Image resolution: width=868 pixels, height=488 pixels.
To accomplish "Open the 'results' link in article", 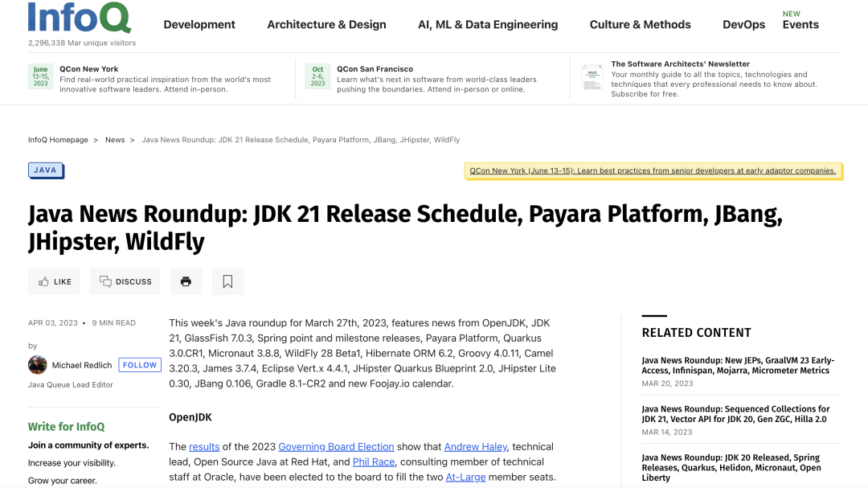I will (x=204, y=446).
